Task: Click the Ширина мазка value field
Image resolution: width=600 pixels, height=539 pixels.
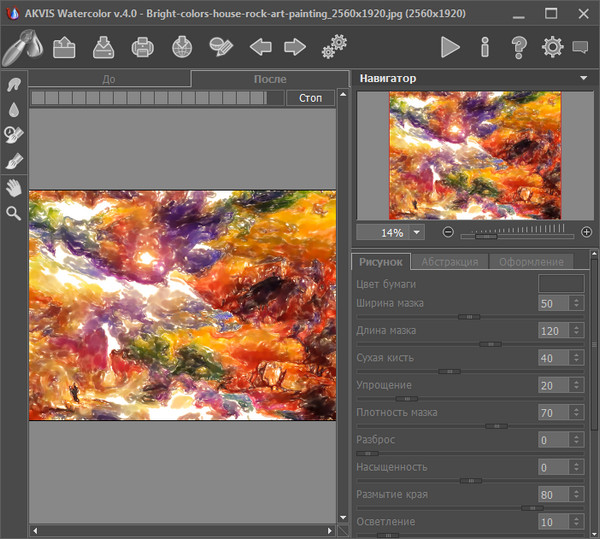Action: (x=552, y=303)
